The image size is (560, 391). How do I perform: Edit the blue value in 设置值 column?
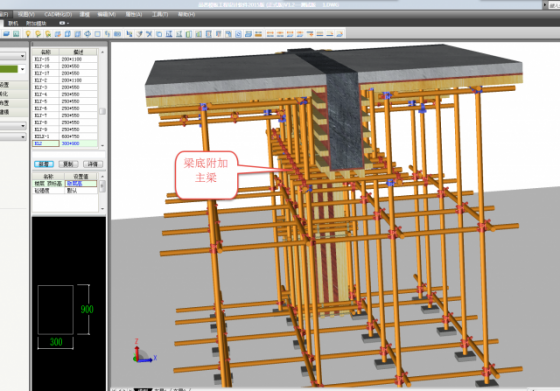pos(81,184)
